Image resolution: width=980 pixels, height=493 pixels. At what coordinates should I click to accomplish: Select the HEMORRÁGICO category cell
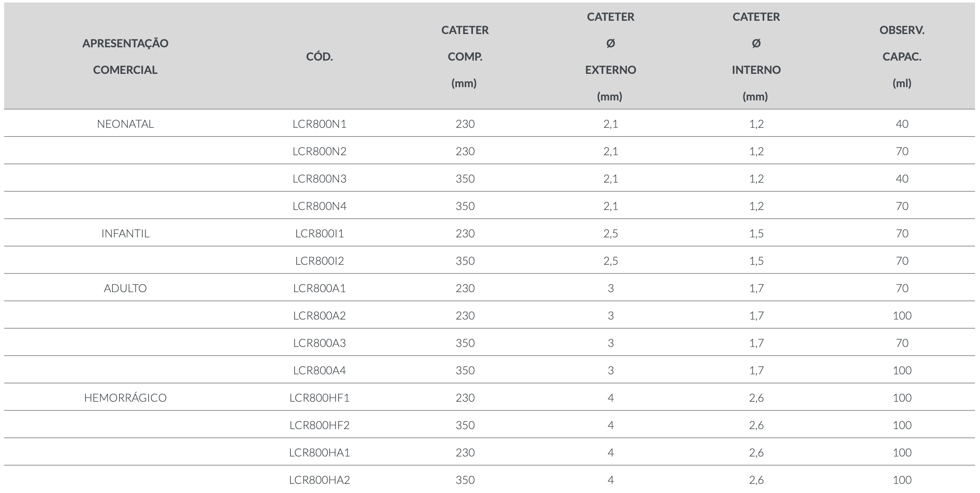[x=125, y=398]
